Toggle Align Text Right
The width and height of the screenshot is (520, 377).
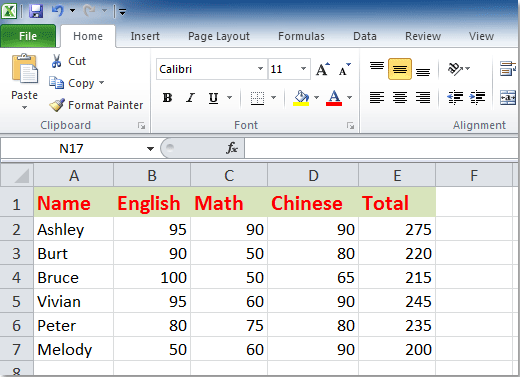tap(423, 98)
